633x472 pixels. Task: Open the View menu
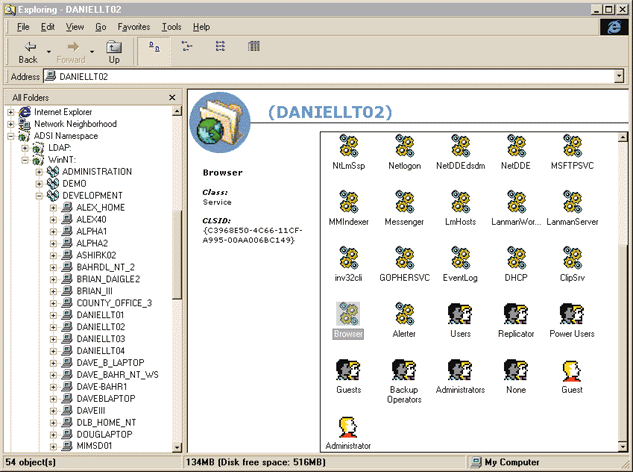tap(75, 27)
